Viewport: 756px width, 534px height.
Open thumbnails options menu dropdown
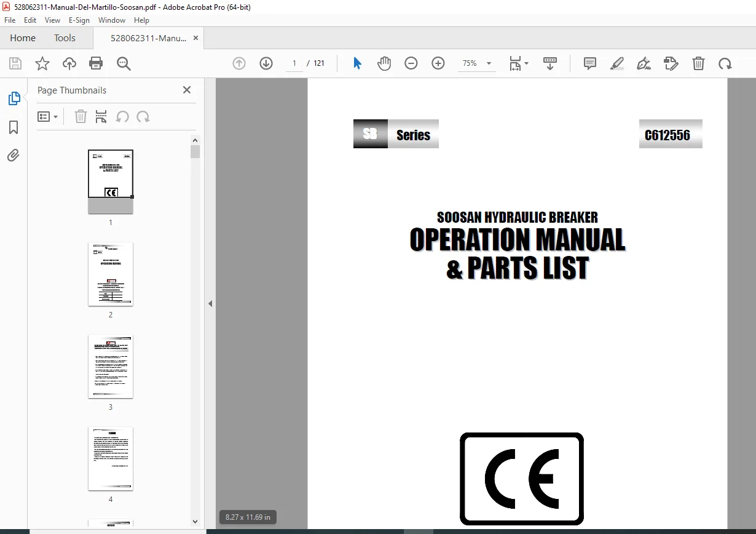48,117
